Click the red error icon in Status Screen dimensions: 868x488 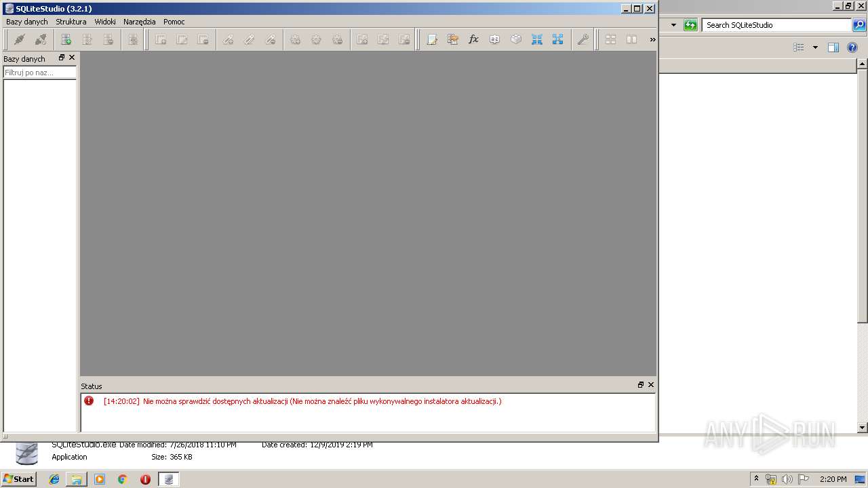pos(89,401)
